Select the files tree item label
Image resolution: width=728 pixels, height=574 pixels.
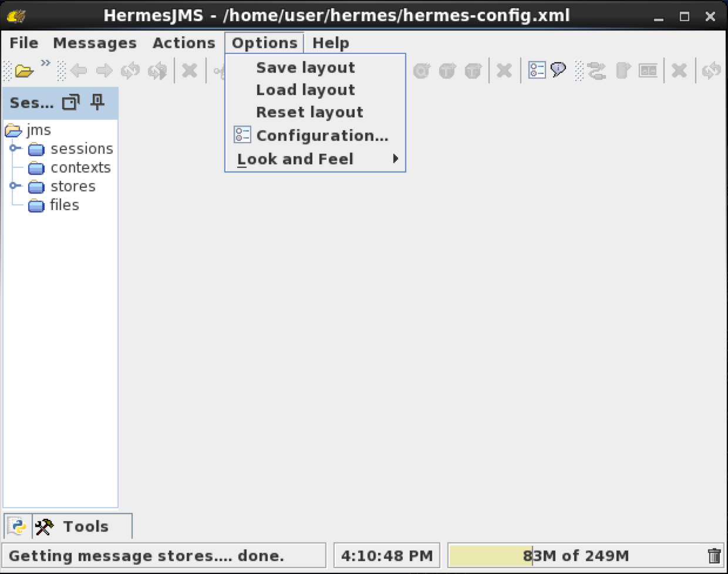[x=65, y=205]
